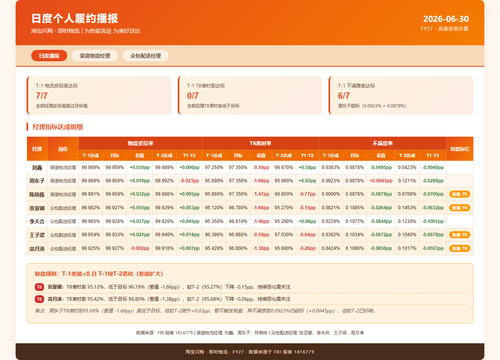The width and height of the screenshot is (500, 360).
Task: Open the 7/7 summary card
Action: tap(99, 95)
